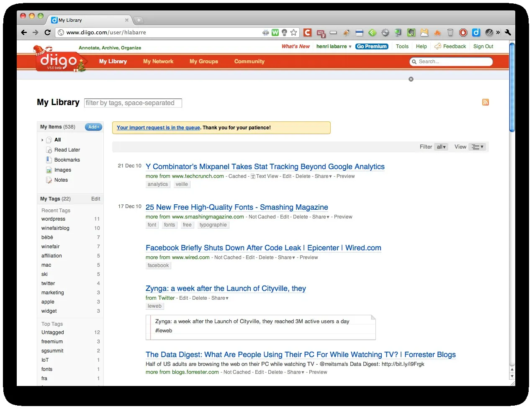The width and height of the screenshot is (532, 409).
Task: Click the blue Diigo extension icon
Action: [x=476, y=32]
